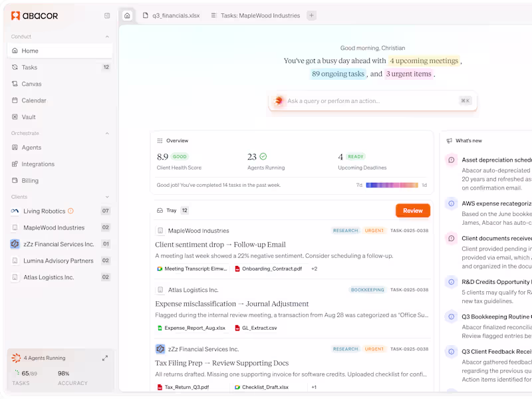Open Canvas in sidebar
The image size is (532, 399).
coord(60,84)
